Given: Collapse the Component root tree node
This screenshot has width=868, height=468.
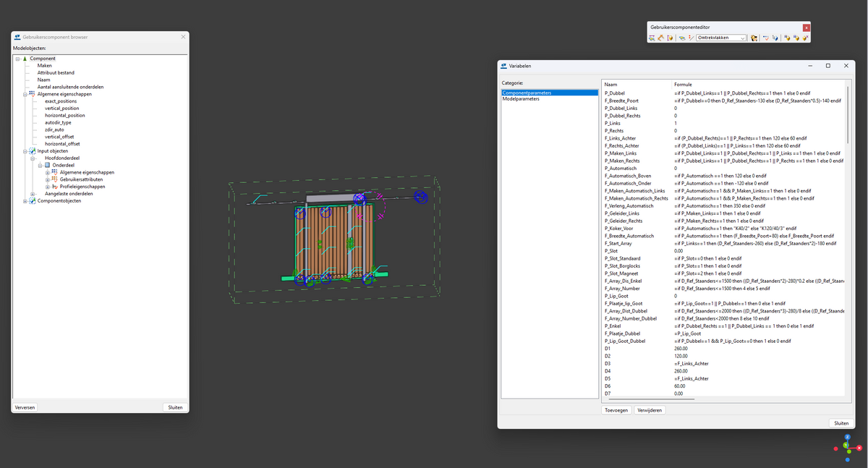Looking at the screenshot, I should 17,59.
